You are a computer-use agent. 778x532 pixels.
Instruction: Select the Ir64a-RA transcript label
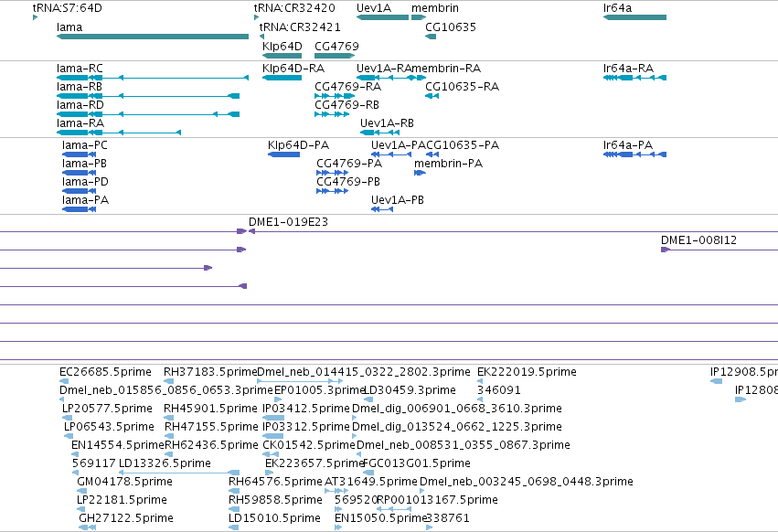point(628,68)
